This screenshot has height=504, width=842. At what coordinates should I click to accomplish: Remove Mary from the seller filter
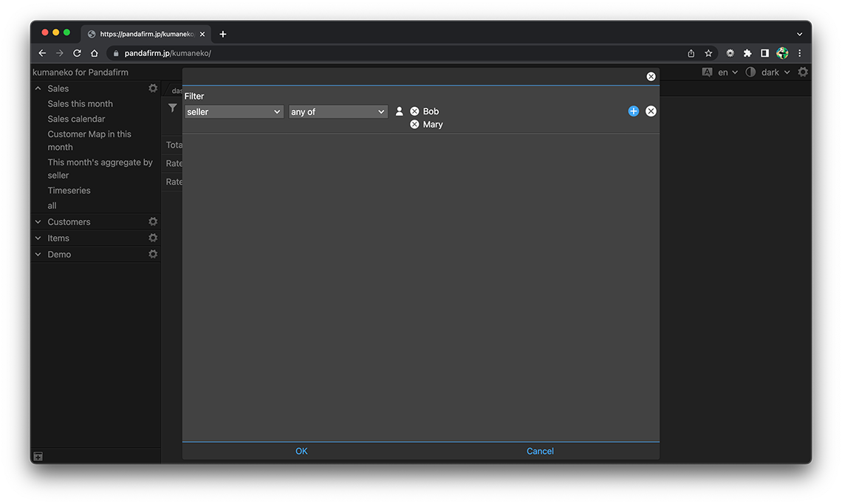click(x=414, y=125)
